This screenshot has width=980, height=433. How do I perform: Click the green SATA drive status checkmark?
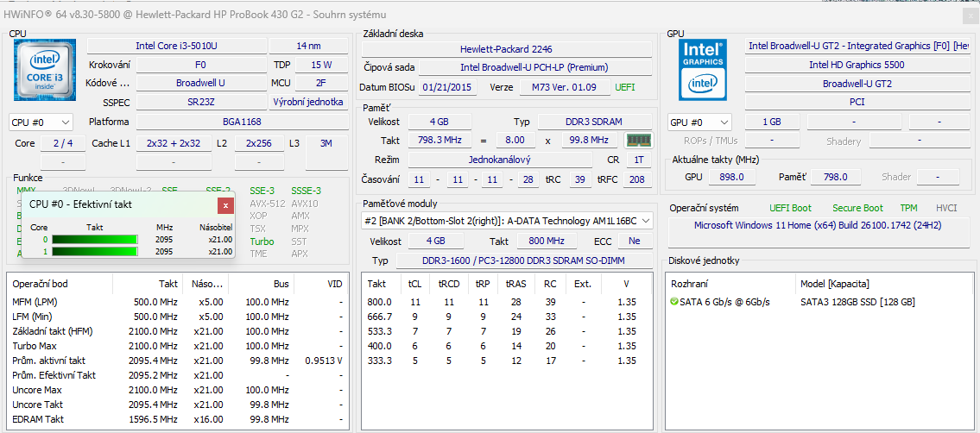tap(674, 302)
